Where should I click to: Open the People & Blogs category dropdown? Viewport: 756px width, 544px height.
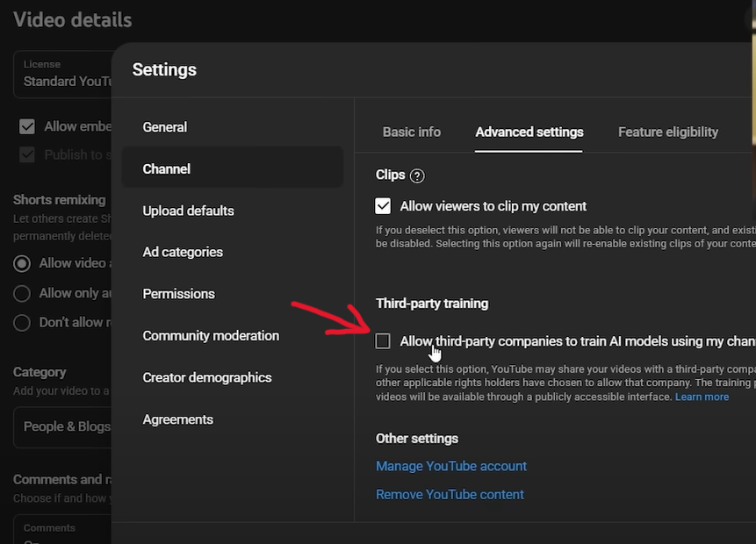pos(63,426)
